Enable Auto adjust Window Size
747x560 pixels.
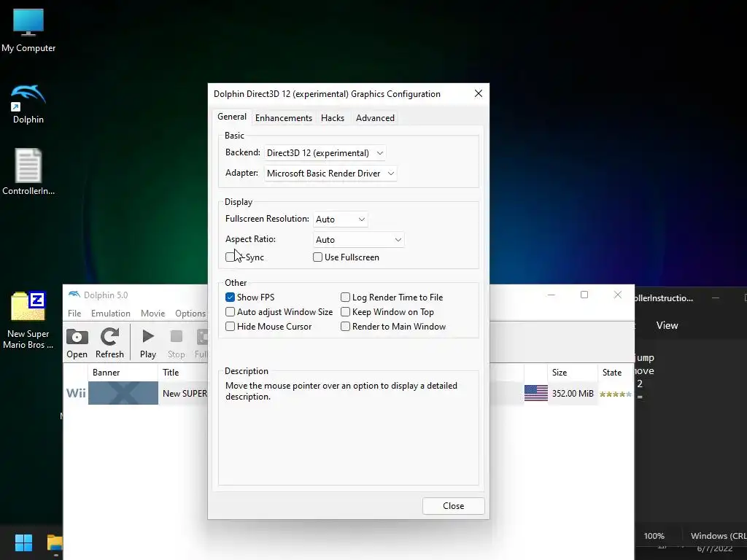pyautogui.click(x=230, y=312)
